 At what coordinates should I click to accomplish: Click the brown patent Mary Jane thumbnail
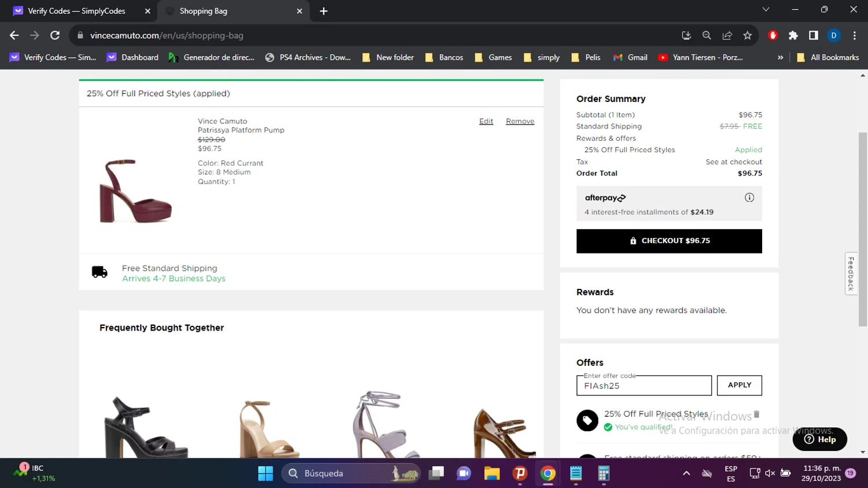coord(503,433)
